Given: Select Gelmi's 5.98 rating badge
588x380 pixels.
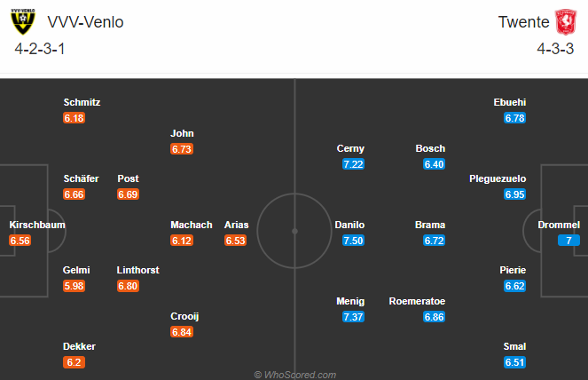Looking at the screenshot, I should [74, 286].
